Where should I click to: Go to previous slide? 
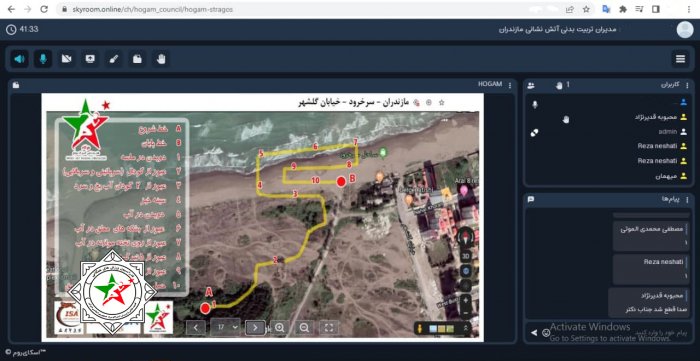point(196,328)
